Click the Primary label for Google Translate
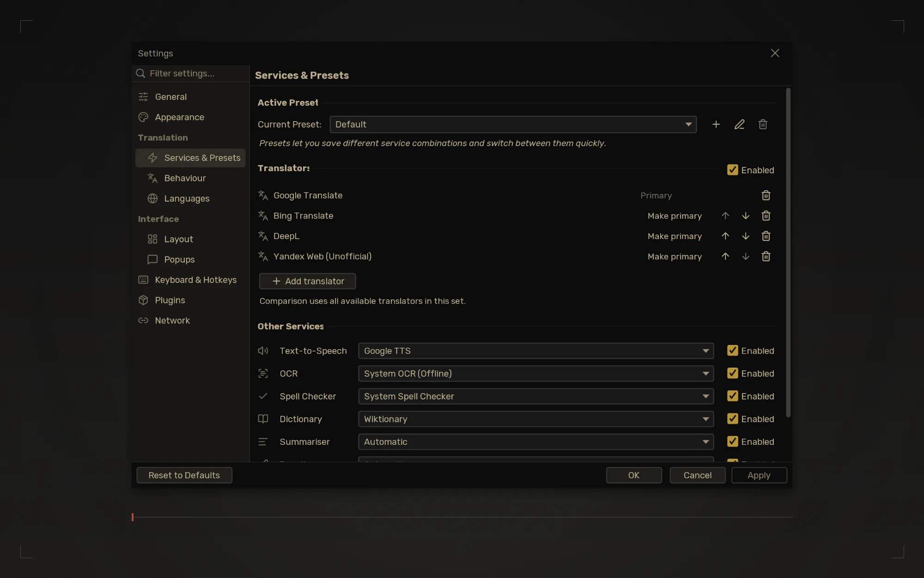924x578 pixels. (656, 196)
